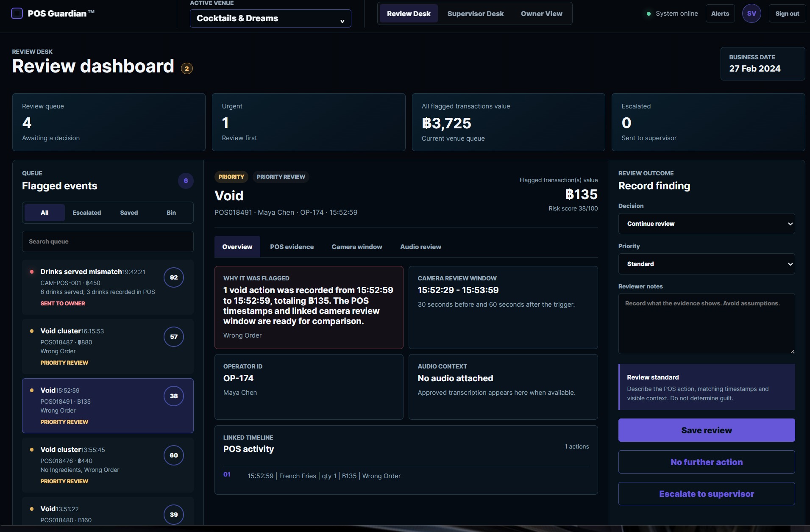The width and height of the screenshot is (810, 532).
Task: Focus the Search queue field
Action: click(x=108, y=241)
